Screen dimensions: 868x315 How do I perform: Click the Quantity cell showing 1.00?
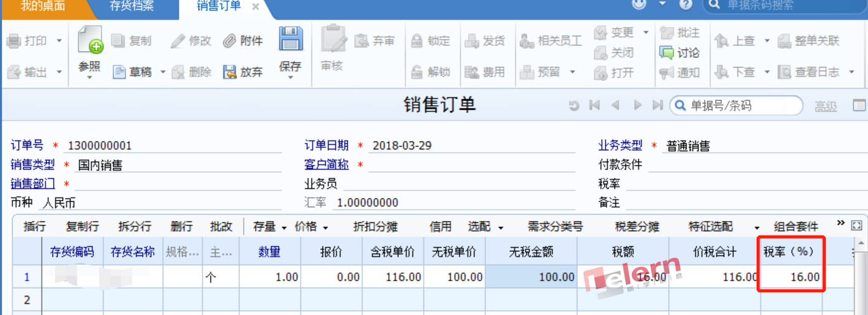270,276
